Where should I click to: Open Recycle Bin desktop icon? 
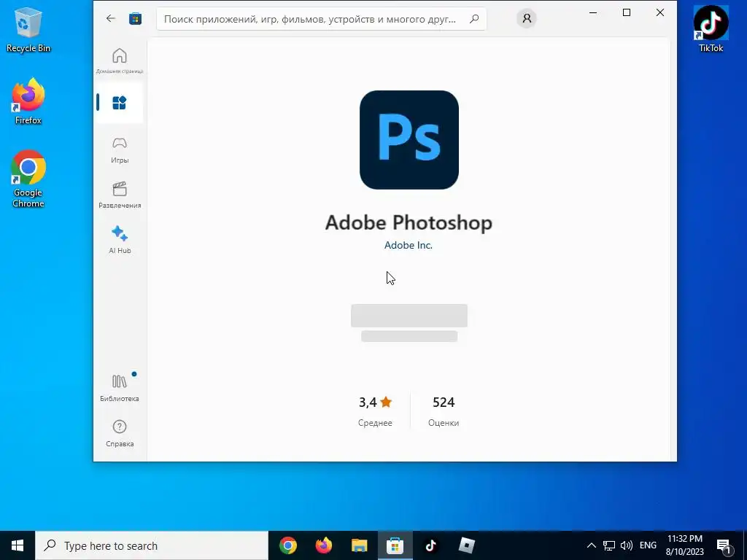pyautogui.click(x=28, y=29)
